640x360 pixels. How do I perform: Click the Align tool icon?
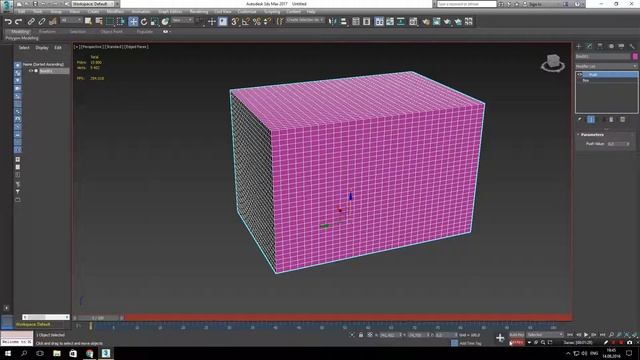click(x=344, y=22)
